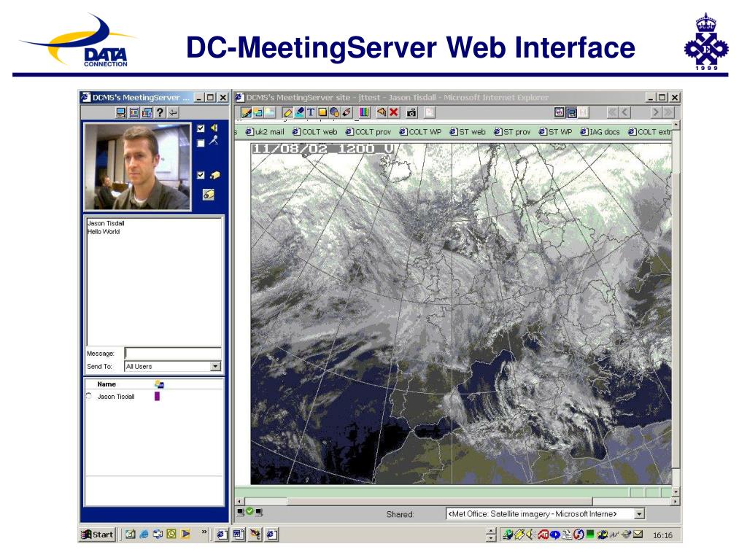This screenshot has width=747, height=560.
Task: Click the red X delete icon
Action: (x=393, y=112)
